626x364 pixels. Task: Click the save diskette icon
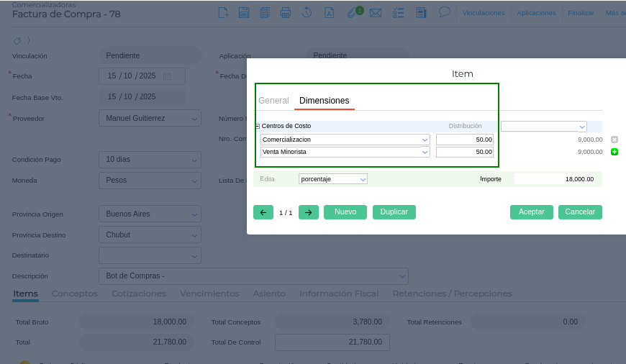pos(244,12)
